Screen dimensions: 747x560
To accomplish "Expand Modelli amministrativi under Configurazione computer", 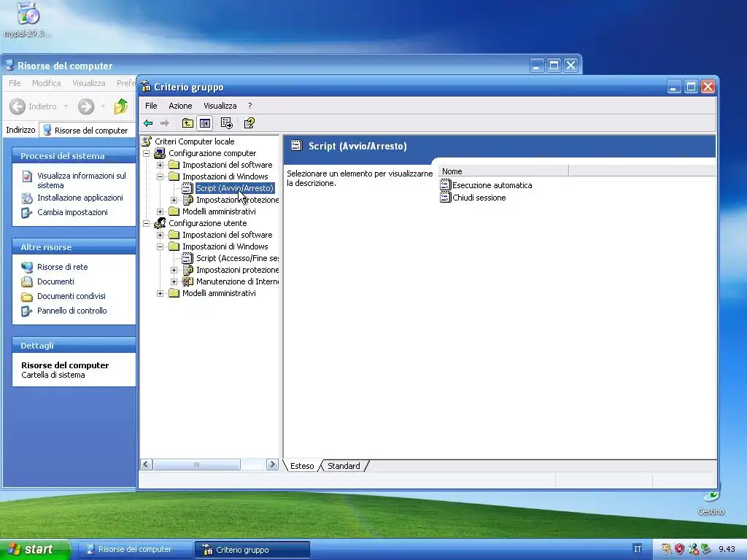I will click(x=160, y=211).
